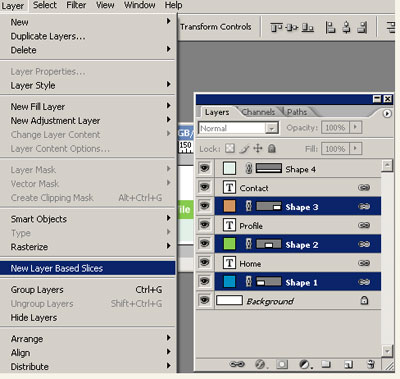
Task: Toggle visibility of Shape 3 layer
Action: click(x=204, y=206)
